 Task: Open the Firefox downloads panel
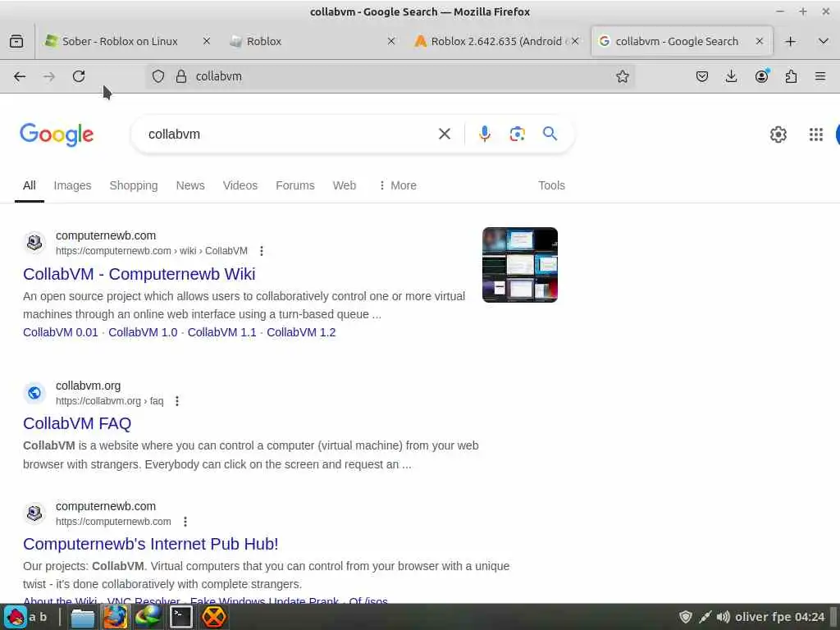click(731, 76)
